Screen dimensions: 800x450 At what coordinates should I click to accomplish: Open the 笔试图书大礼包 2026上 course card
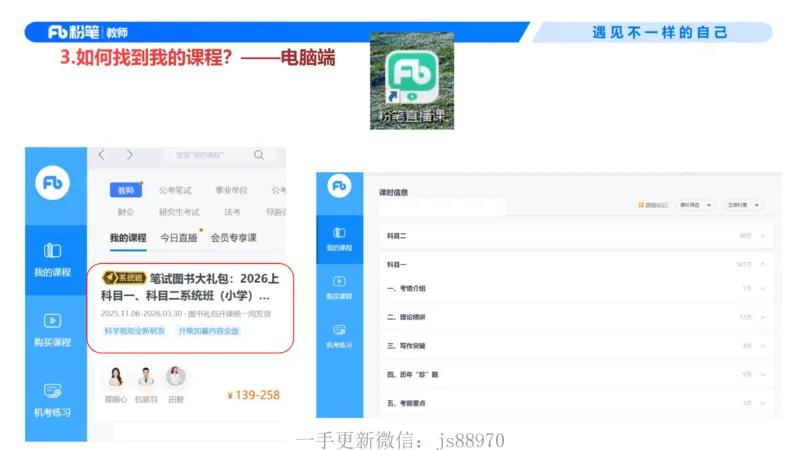[x=190, y=308]
